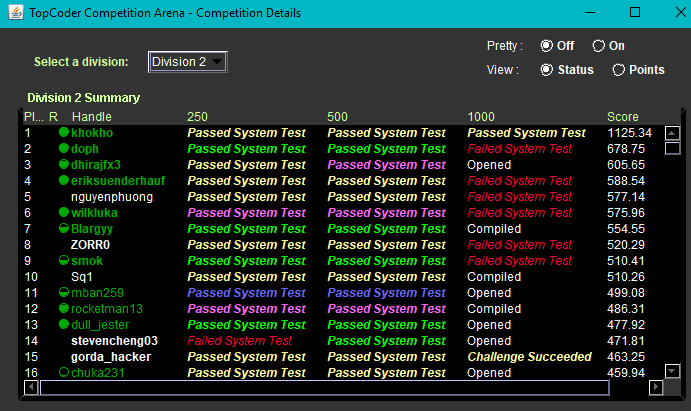Click the rating circle beside doph
The image size is (691, 411).
tap(64, 148)
